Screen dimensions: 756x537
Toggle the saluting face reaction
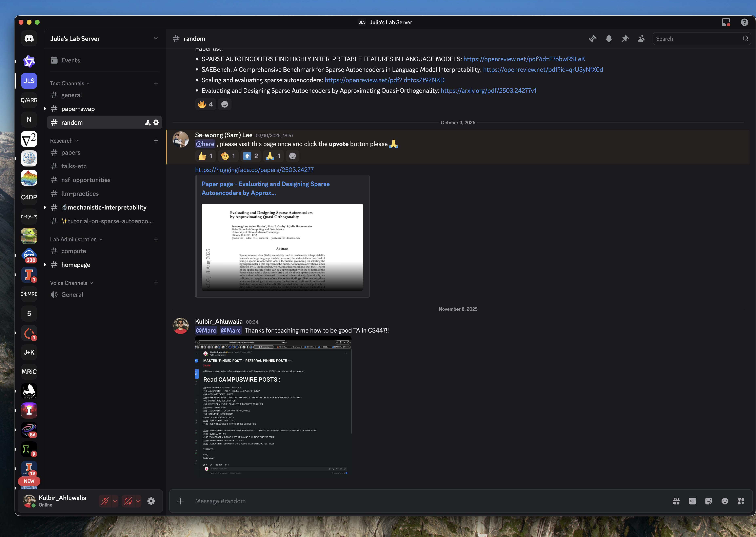[228, 156]
